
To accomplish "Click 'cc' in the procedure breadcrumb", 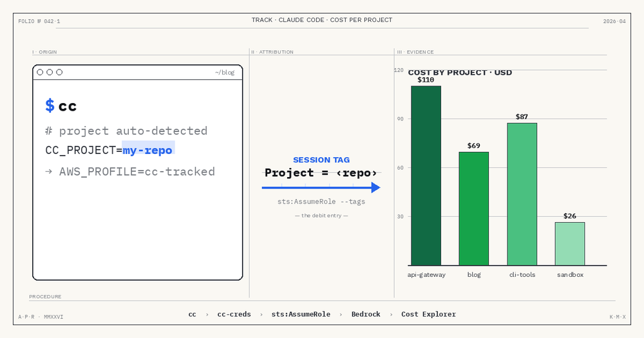I will (192, 314).
